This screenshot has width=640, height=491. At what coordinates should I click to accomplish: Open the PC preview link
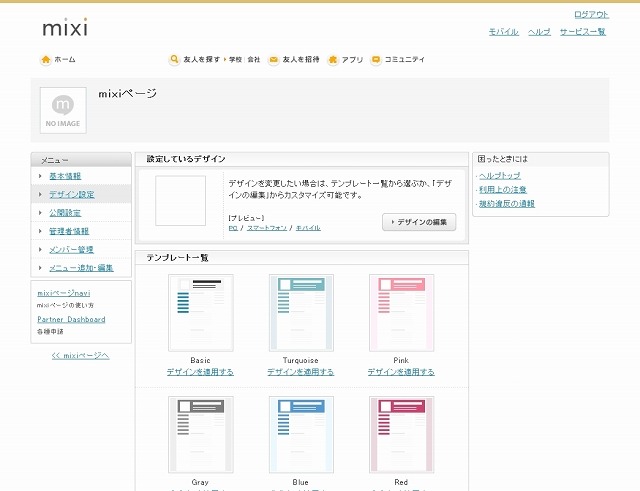233,228
